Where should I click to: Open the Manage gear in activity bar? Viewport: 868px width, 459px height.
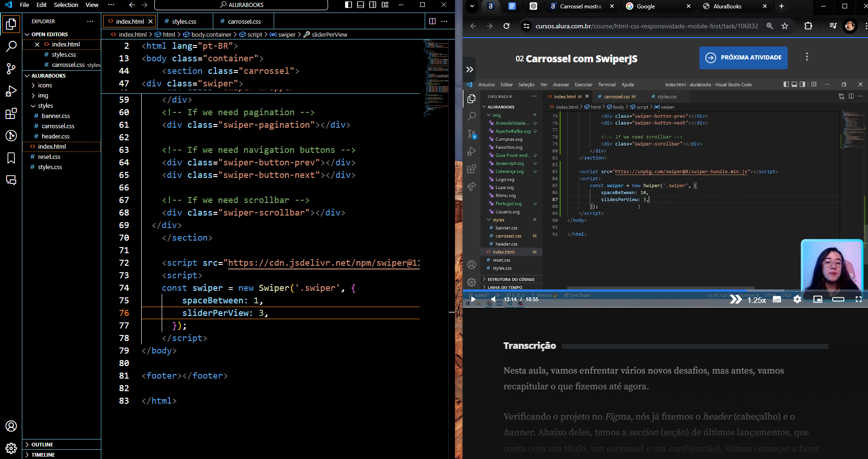point(11,448)
